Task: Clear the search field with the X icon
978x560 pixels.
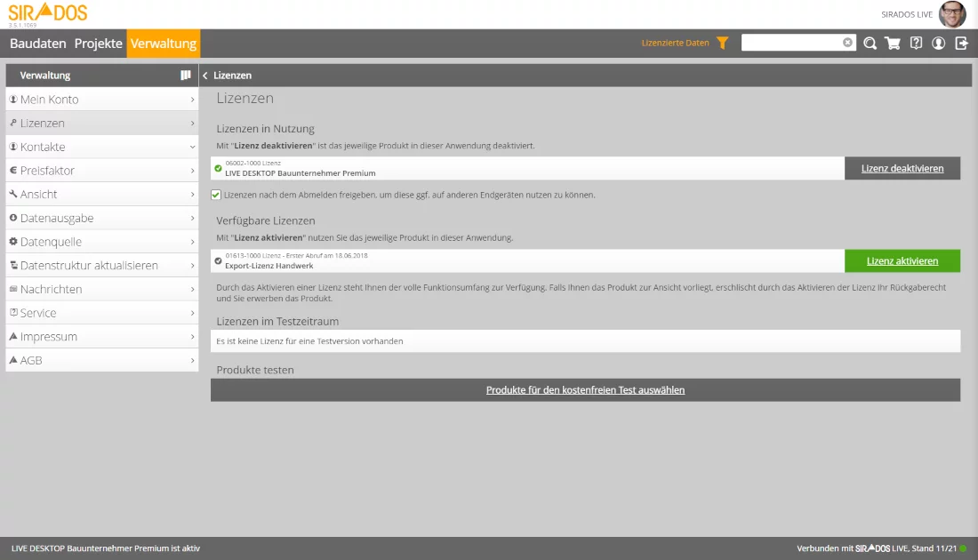Action: [847, 43]
